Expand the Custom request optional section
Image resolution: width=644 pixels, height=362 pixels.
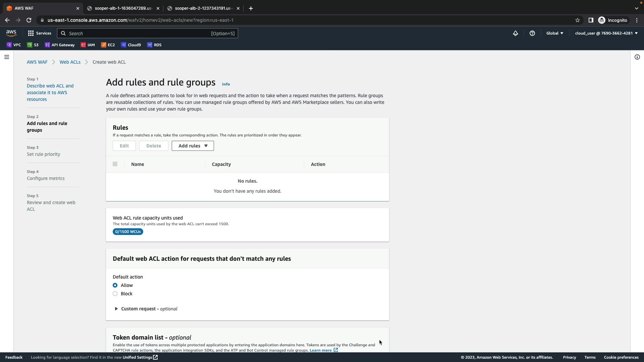tap(146, 309)
